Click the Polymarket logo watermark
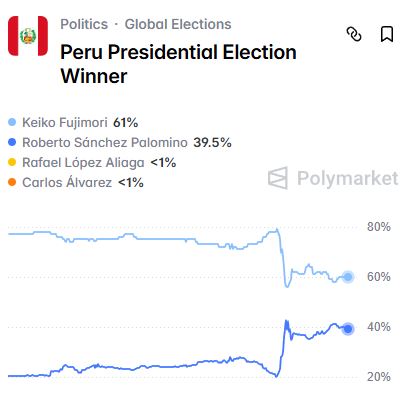The image size is (409, 414). (333, 178)
